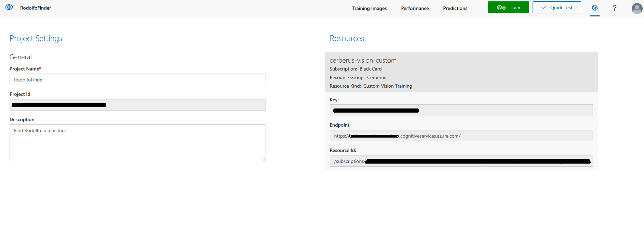Edit the Project Name field
644x244 pixels.
pyautogui.click(x=138, y=79)
